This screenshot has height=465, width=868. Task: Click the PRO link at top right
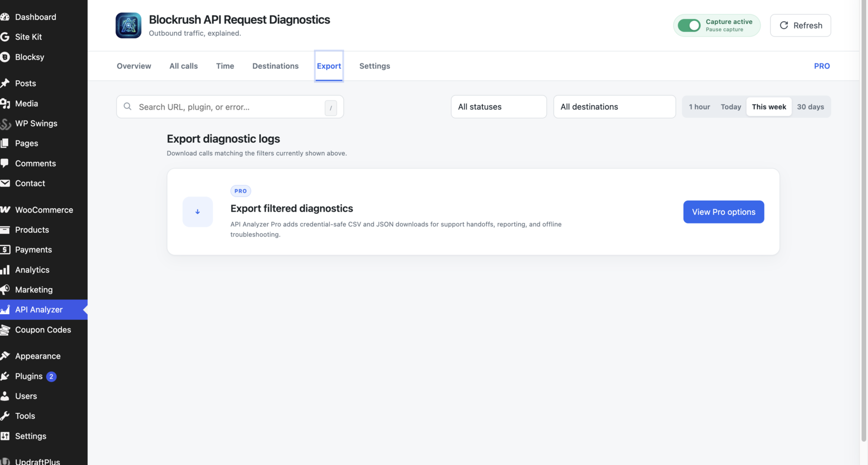(821, 66)
